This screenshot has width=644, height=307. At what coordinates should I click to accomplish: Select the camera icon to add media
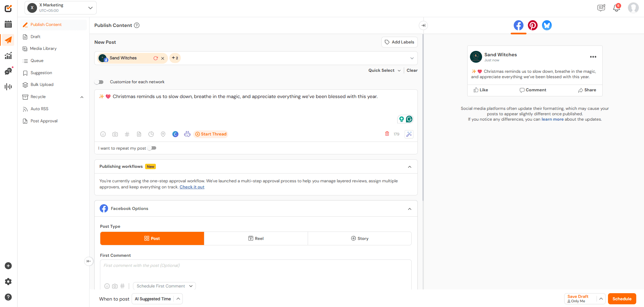[x=115, y=134]
